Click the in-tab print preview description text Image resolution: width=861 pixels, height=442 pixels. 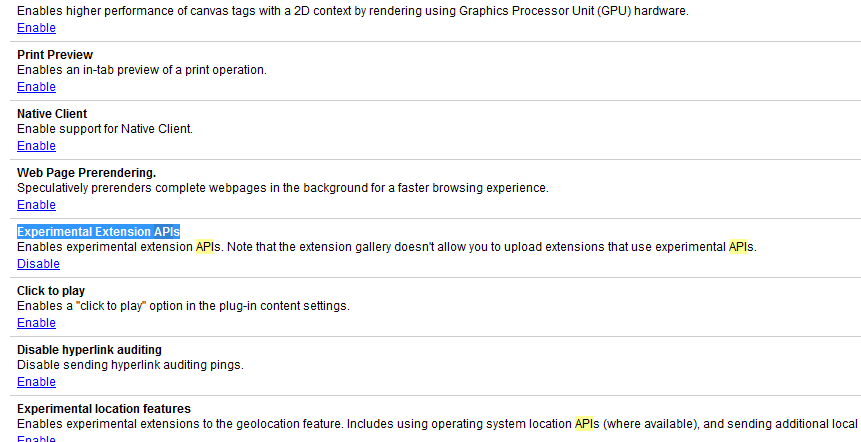click(141, 70)
